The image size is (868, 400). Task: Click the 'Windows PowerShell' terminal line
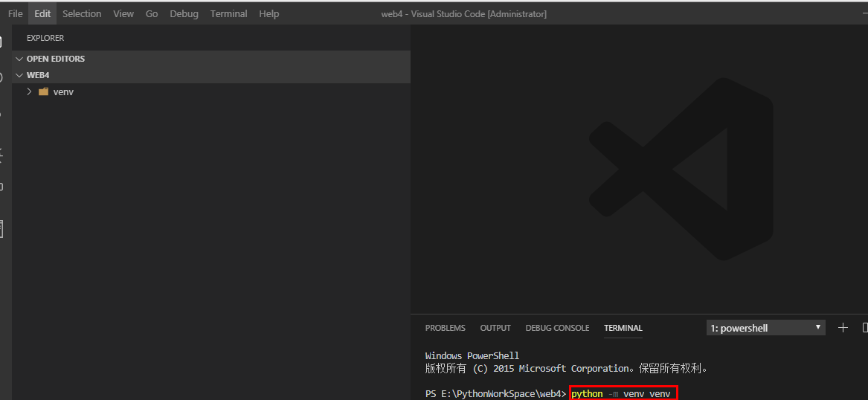[x=472, y=355]
